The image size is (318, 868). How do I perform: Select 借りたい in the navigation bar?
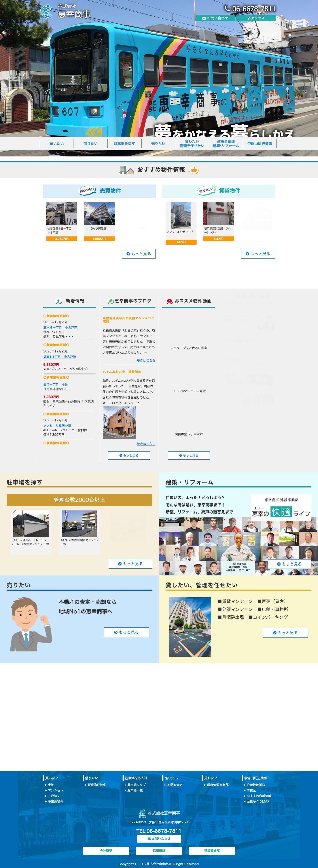click(91, 144)
